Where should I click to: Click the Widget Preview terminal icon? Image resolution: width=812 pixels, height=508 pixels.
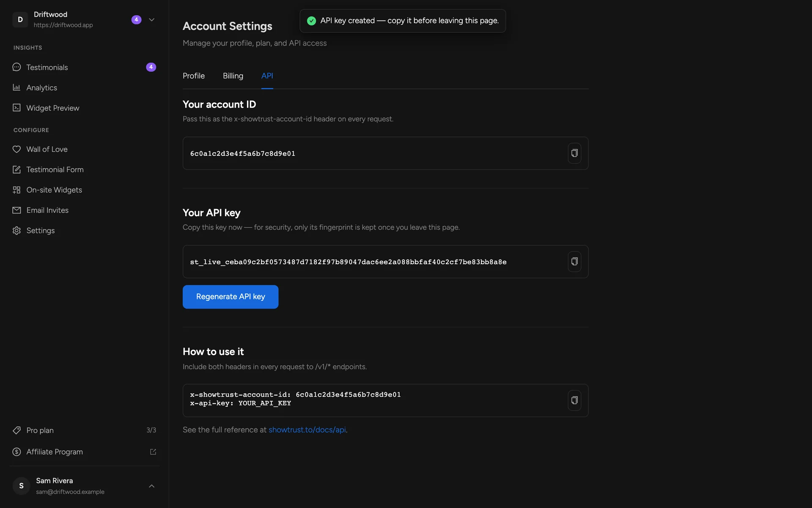point(16,108)
